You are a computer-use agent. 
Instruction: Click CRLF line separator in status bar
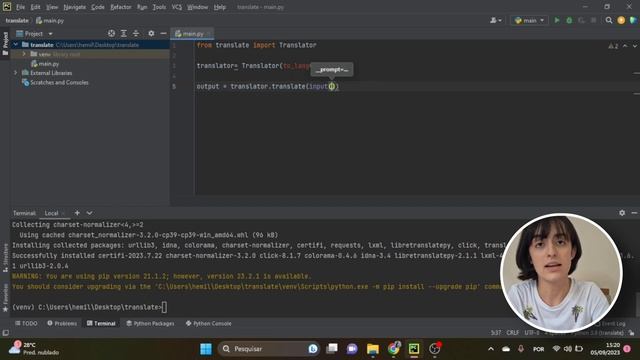click(x=513, y=333)
